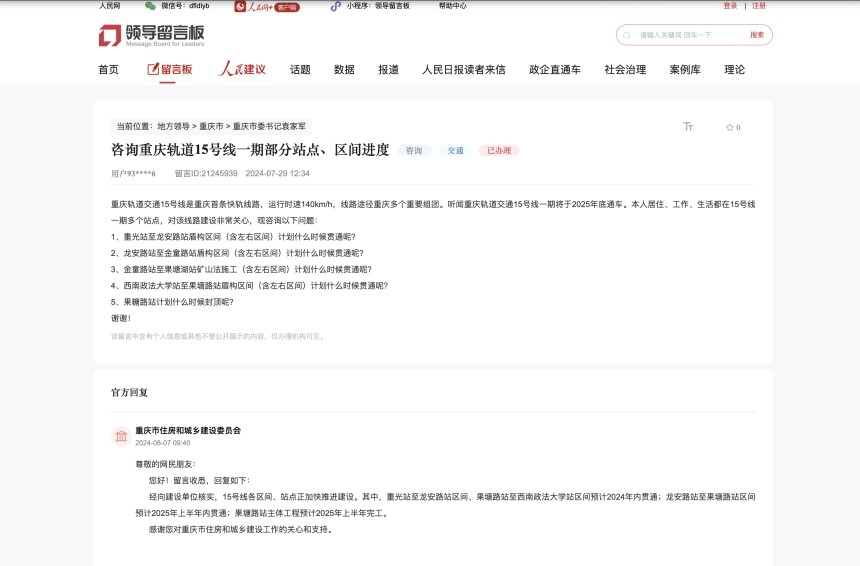Click the 注册 link

759,6
